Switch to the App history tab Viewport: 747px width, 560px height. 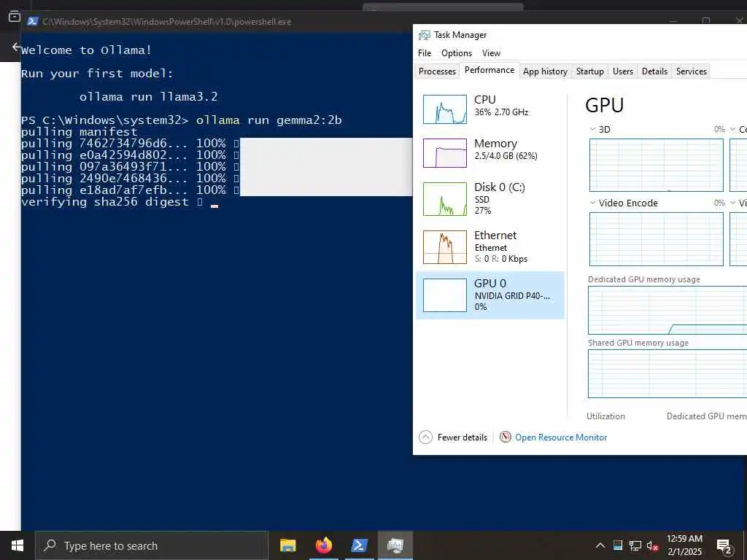[545, 71]
